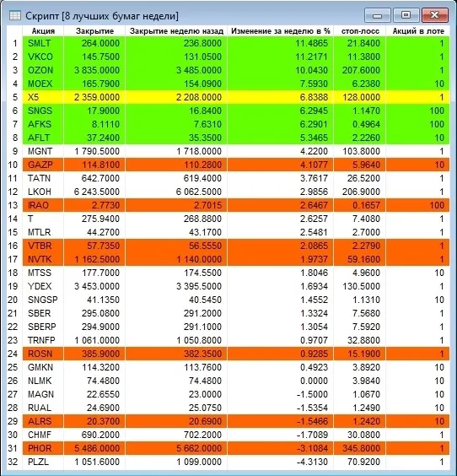
Task: Select the RUAL ticker cell
Action: [43, 408]
